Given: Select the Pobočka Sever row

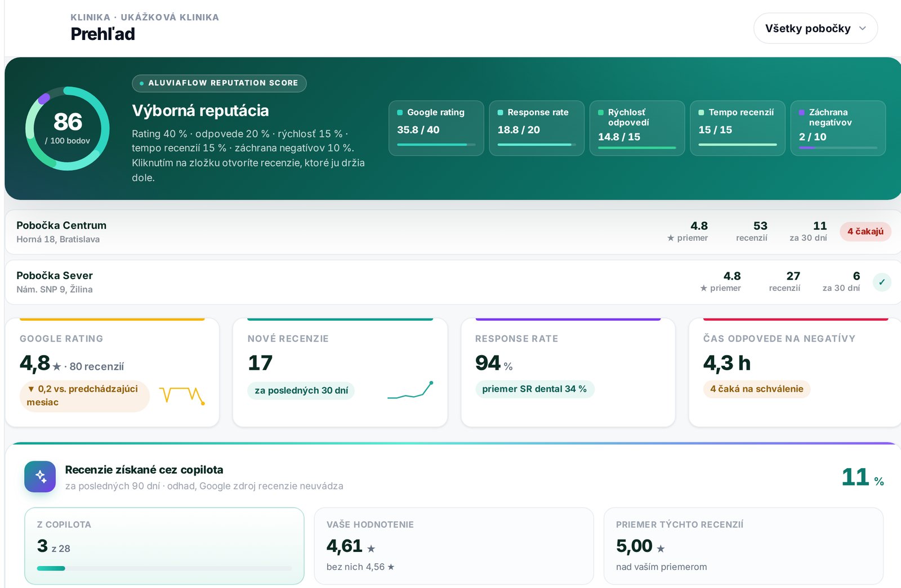Looking at the screenshot, I should (453, 282).
